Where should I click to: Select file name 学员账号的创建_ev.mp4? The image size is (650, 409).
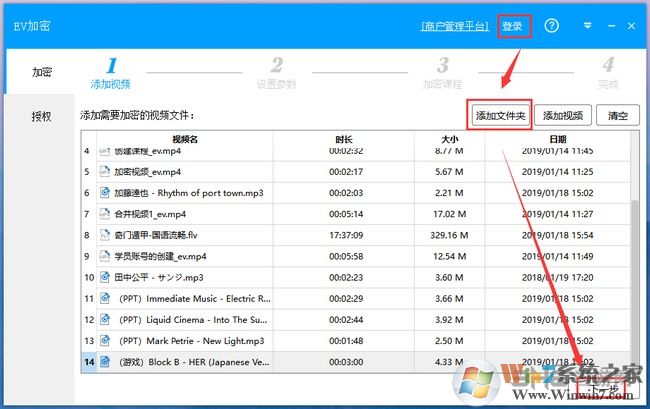coord(160,256)
